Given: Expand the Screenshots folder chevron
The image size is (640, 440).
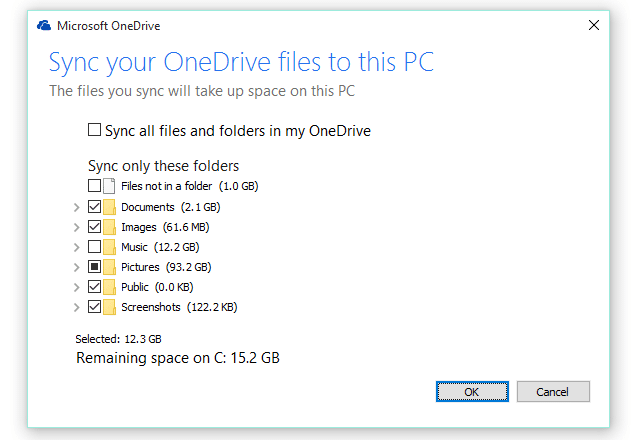Looking at the screenshot, I should click(x=76, y=307).
